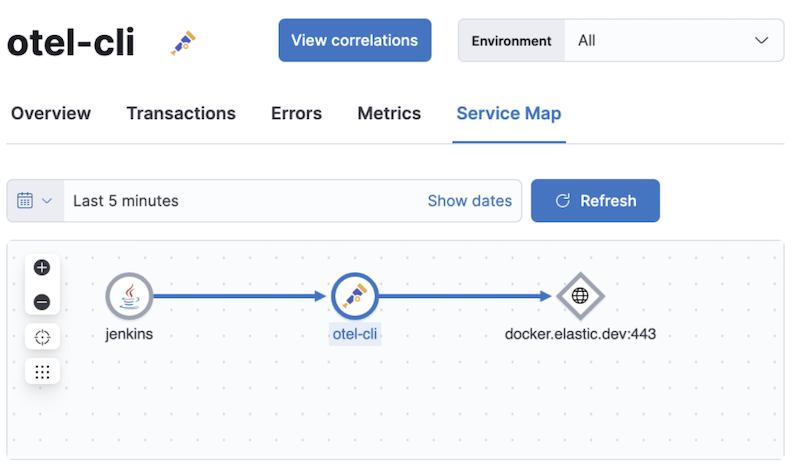
Task: Open the calendar quick date menu
Action: (35, 201)
